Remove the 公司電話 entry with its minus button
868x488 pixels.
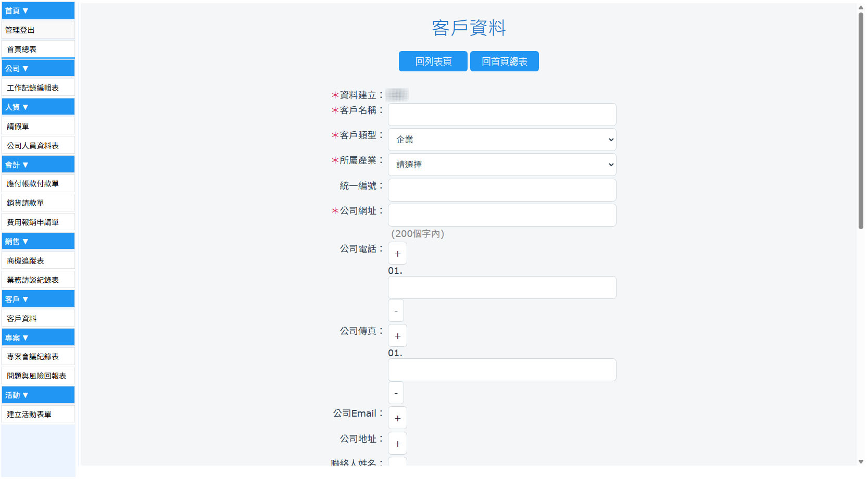[396, 310]
